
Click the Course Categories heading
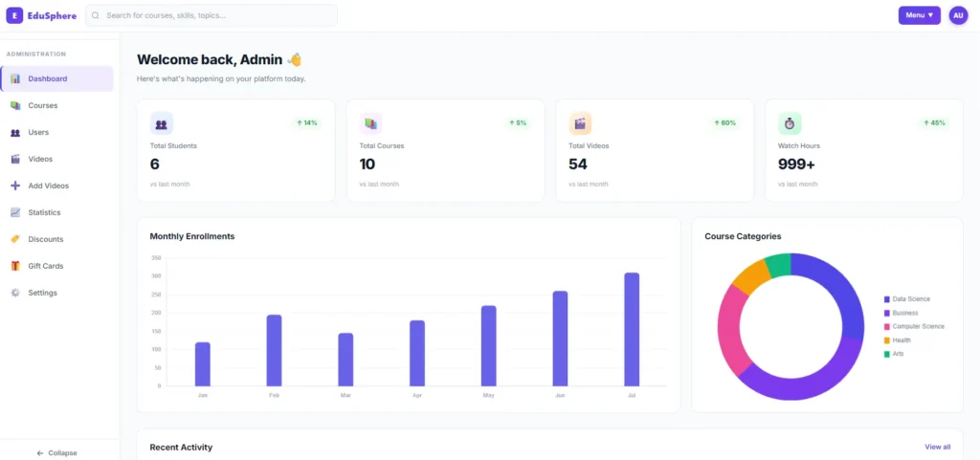(x=743, y=236)
